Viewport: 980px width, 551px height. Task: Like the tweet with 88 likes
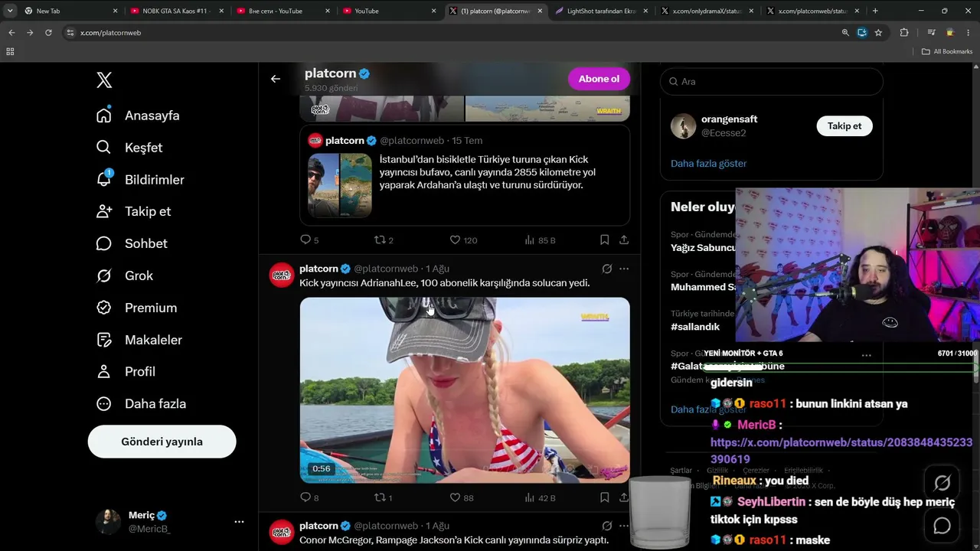click(x=462, y=497)
